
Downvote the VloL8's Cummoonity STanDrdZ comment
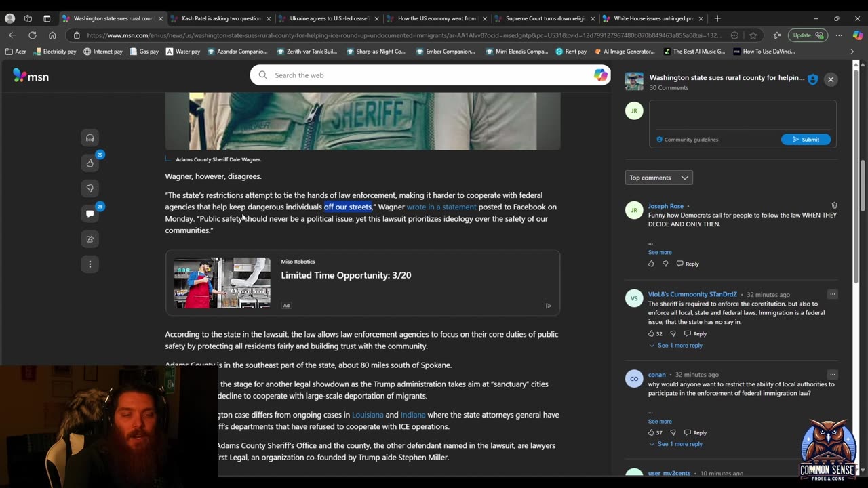(x=673, y=333)
